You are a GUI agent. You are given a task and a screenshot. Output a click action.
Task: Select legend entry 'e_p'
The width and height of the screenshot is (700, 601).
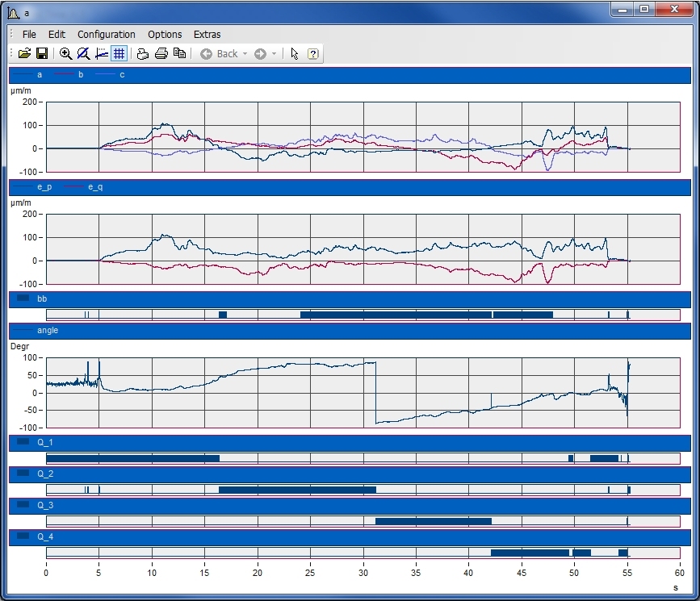(44, 187)
